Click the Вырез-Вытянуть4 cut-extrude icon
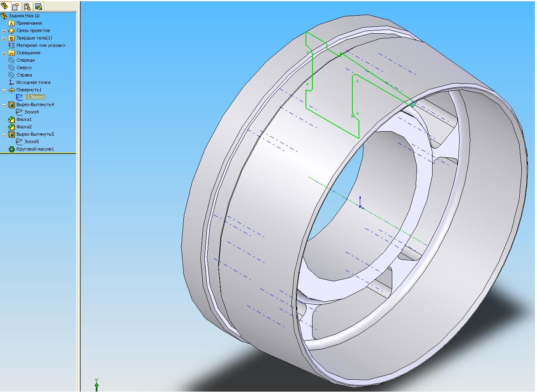The image size is (537, 392). 12,104
